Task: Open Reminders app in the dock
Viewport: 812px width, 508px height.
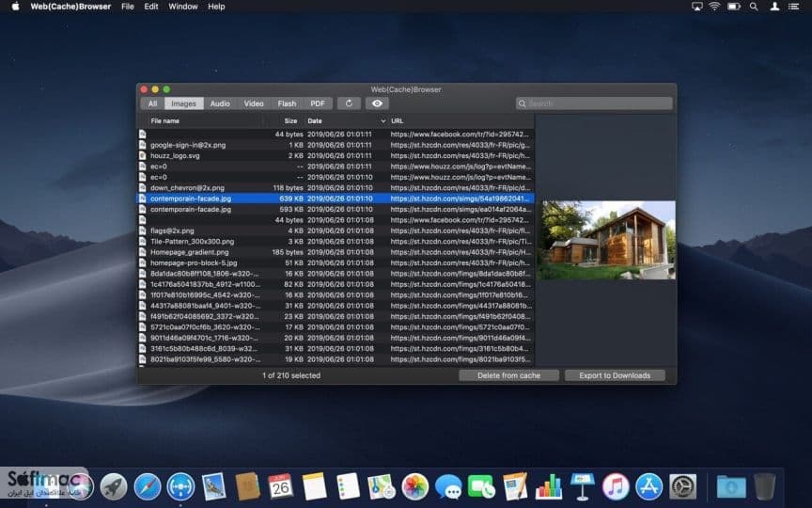Action: coord(348,486)
